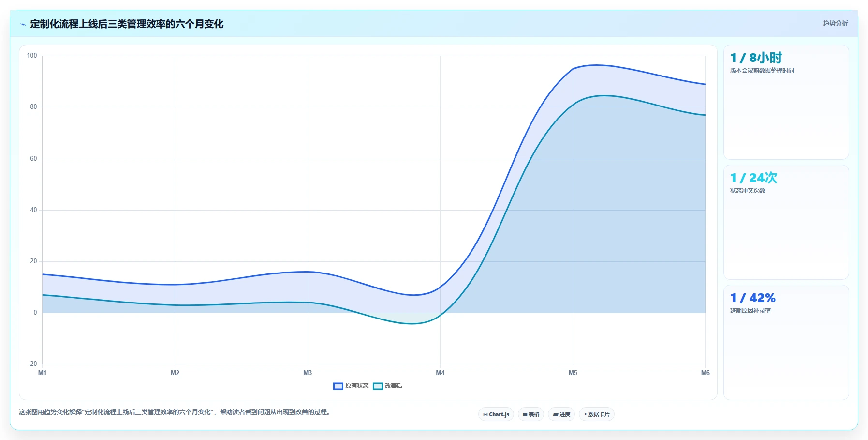This screenshot has height=440, width=868.
Task: Click the 100 y-axis tick label
Action: [x=32, y=56]
